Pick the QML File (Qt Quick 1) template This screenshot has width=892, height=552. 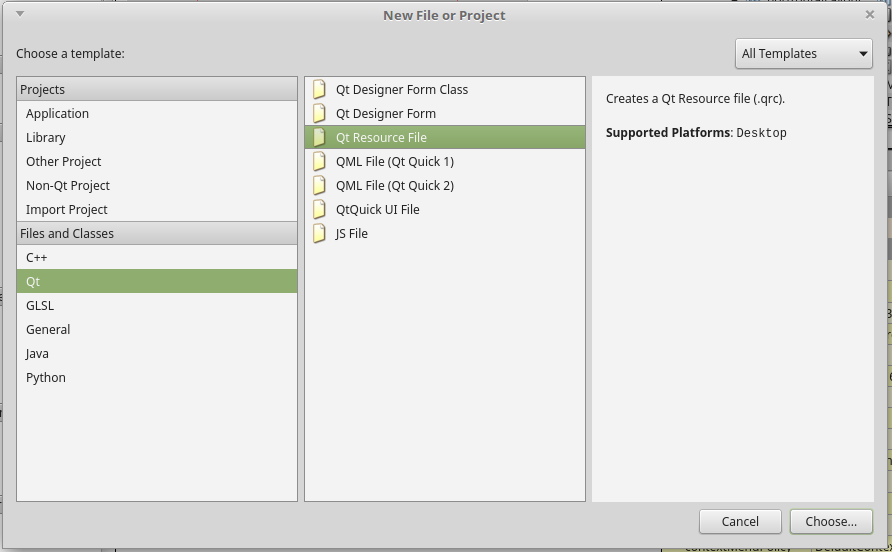[x=445, y=161]
